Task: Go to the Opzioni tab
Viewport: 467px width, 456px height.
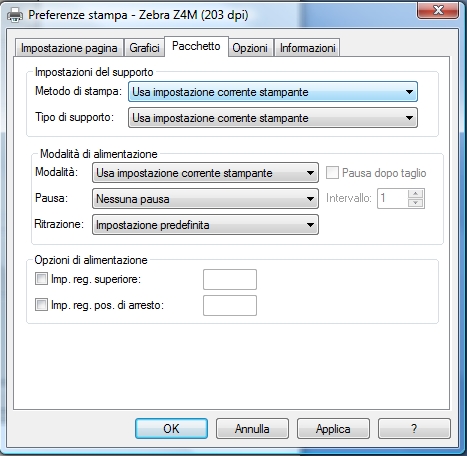Action: tap(250, 48)
